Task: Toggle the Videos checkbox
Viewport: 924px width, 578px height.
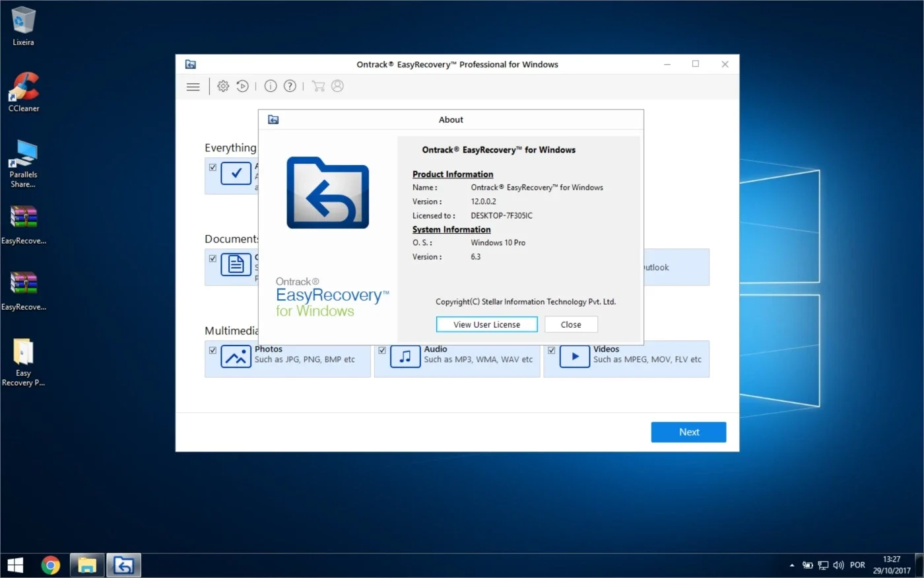Action: [x=551, y=350]
